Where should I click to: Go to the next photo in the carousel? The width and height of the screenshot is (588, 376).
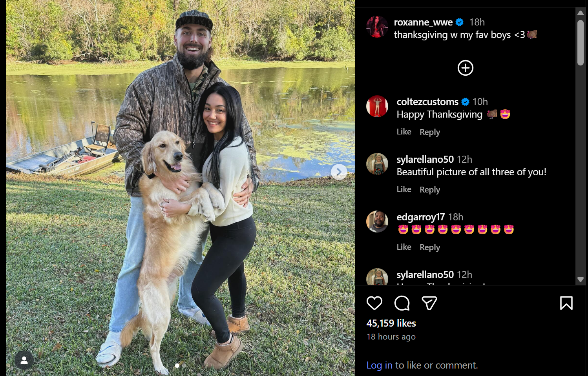(339, 172)
